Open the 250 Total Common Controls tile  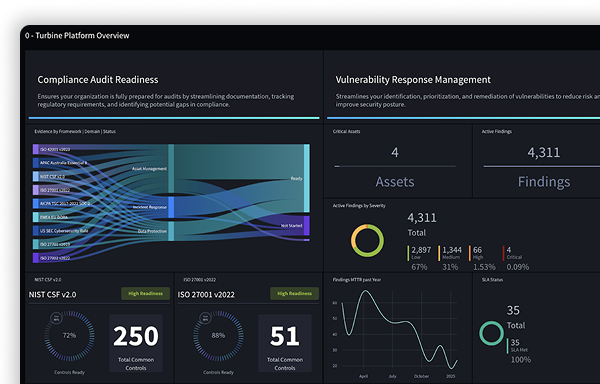click(136, 343)
